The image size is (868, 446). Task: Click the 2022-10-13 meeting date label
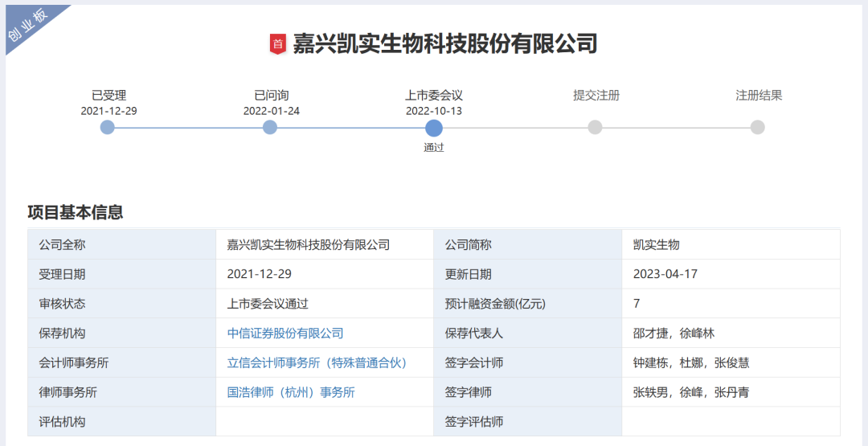coord(434,111)
